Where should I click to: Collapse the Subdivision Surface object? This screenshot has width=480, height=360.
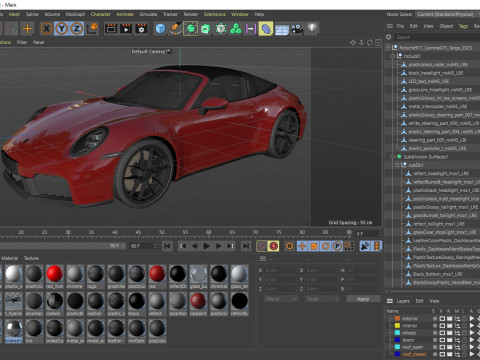[393, 156]
